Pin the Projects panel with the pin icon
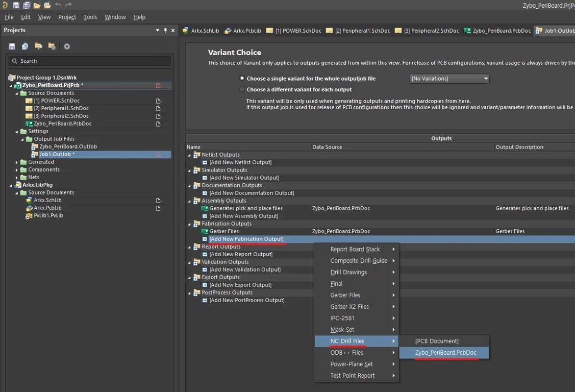The width and height of the screenshot is (575, 392). coord(165,31)
